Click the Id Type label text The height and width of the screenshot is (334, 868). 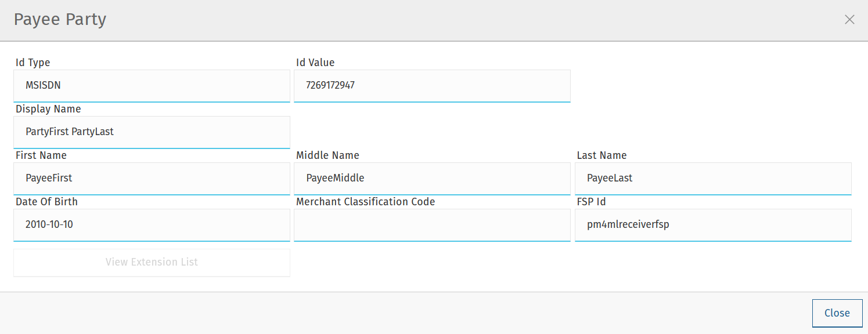[33, 63]
